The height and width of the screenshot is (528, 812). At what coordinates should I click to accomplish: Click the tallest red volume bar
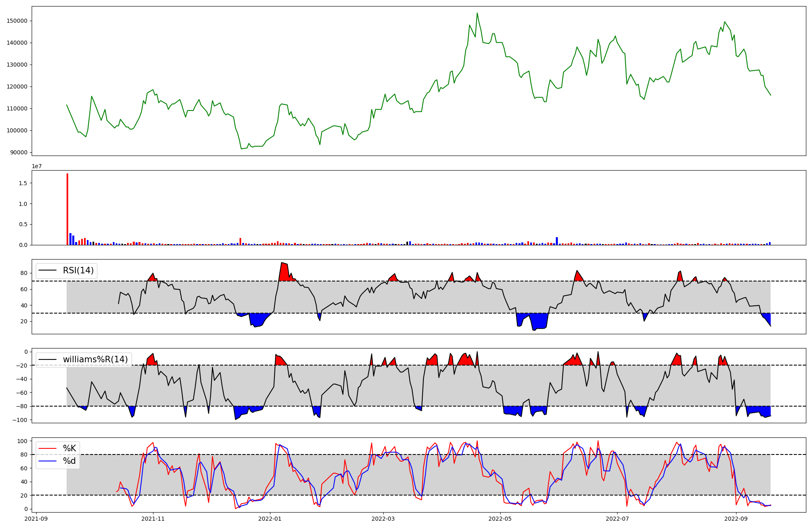(67, 209)
